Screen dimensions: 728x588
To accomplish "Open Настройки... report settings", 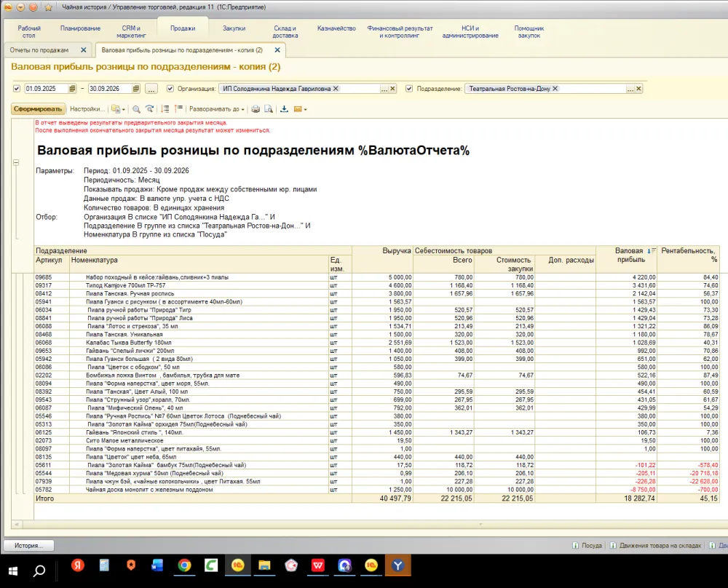I will point(87,109).
